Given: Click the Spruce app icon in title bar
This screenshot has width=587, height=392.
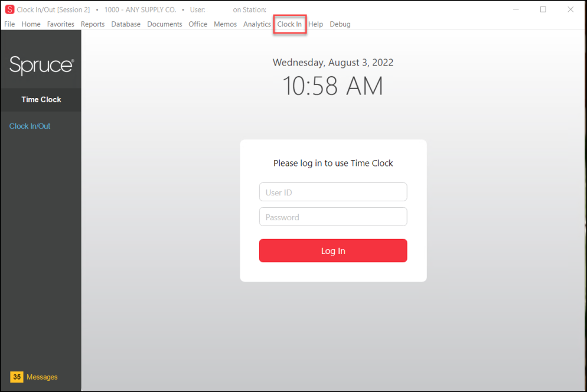Looking at the screenshot, I should 9,9.
